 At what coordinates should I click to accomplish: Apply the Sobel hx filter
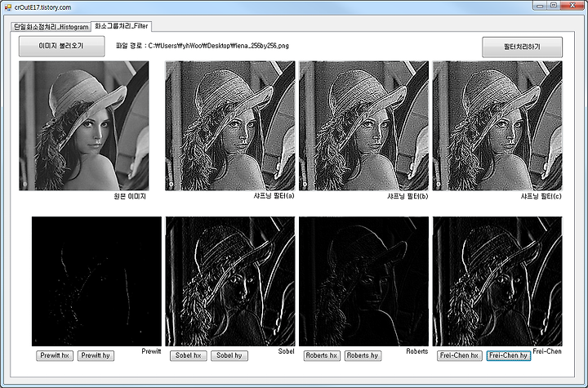(x=189, y=355)
